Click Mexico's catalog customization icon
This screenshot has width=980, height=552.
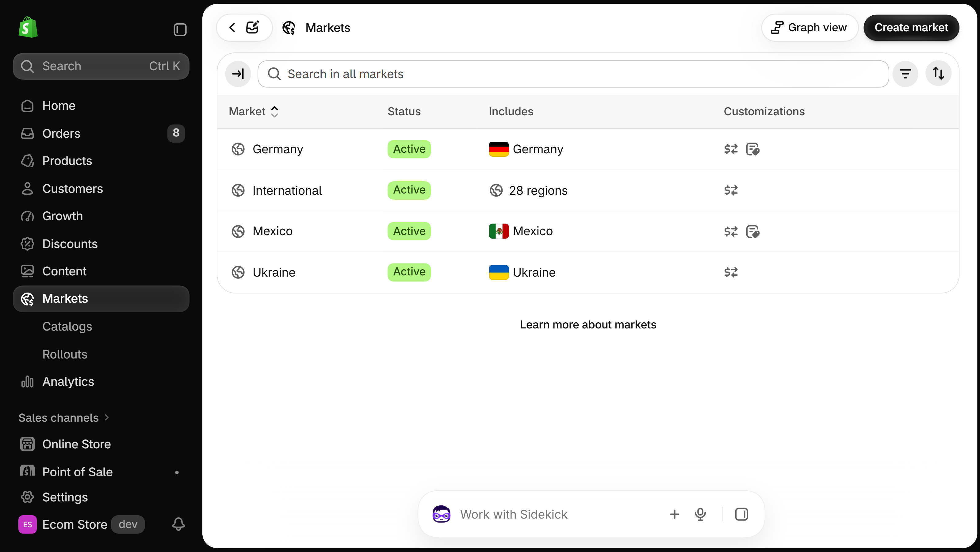[x=752, y=231]
